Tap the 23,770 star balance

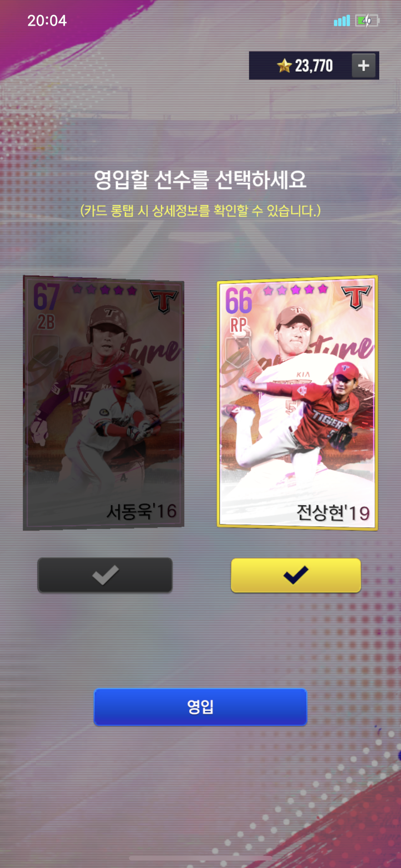(x=314, y=65)
